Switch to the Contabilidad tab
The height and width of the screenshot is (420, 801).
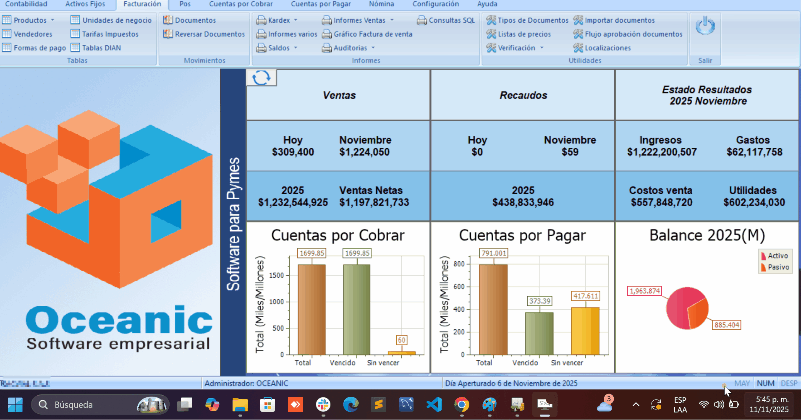point(26,5)
